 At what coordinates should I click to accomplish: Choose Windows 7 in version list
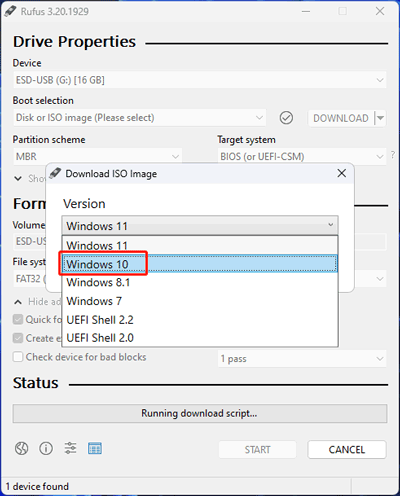click(x=200, y=301)
